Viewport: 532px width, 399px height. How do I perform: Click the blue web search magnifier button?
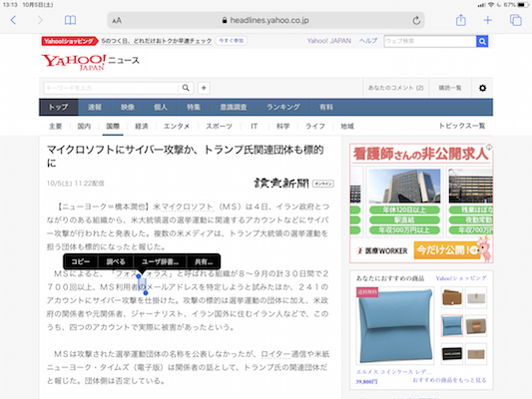(482, 41)
